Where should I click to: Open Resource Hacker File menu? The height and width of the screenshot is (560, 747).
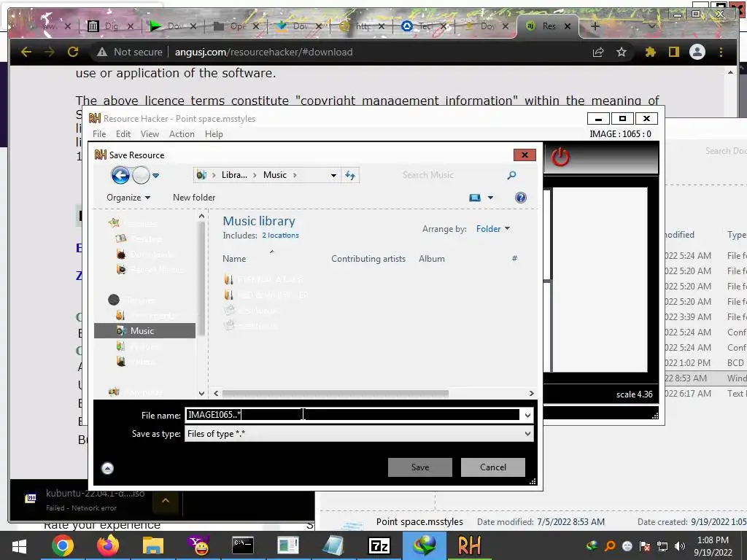point(99,134)
